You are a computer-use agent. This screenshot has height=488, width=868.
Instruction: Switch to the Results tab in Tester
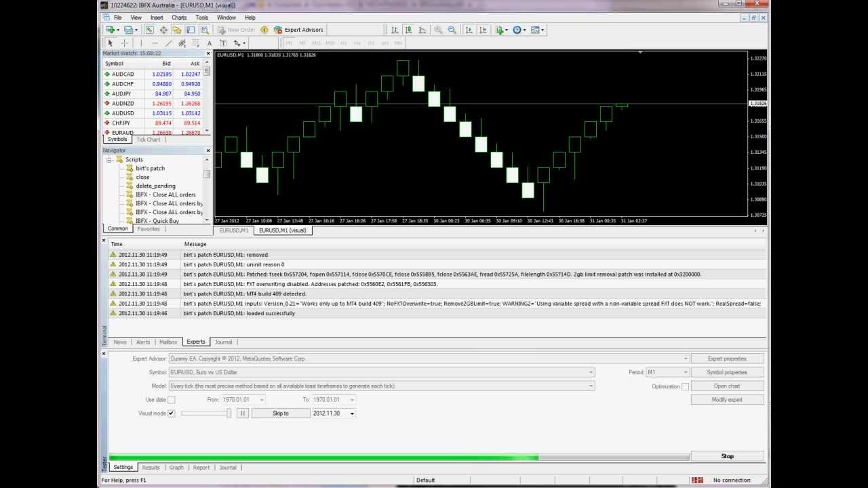[151, 468]
